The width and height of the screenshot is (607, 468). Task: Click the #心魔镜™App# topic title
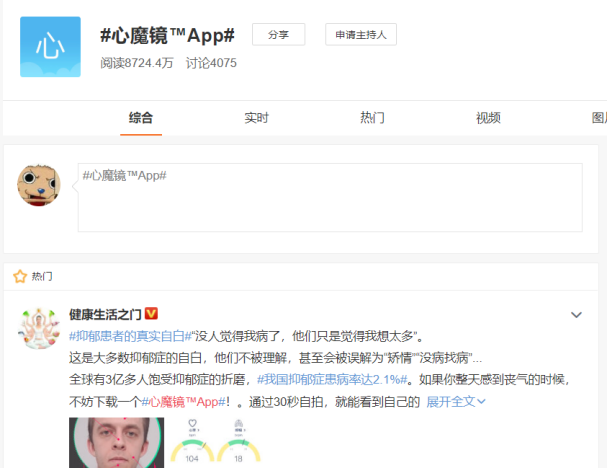(x=167, y=36)
